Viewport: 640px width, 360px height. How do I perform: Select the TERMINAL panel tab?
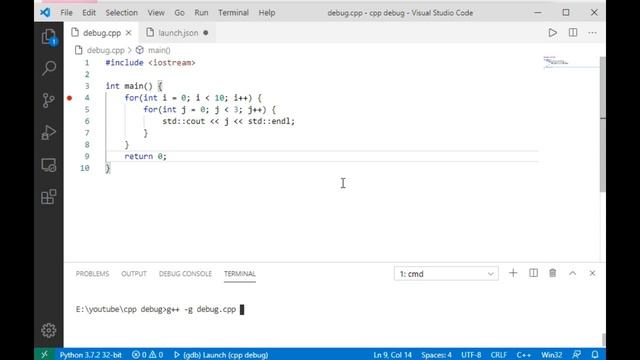[240, 274]
